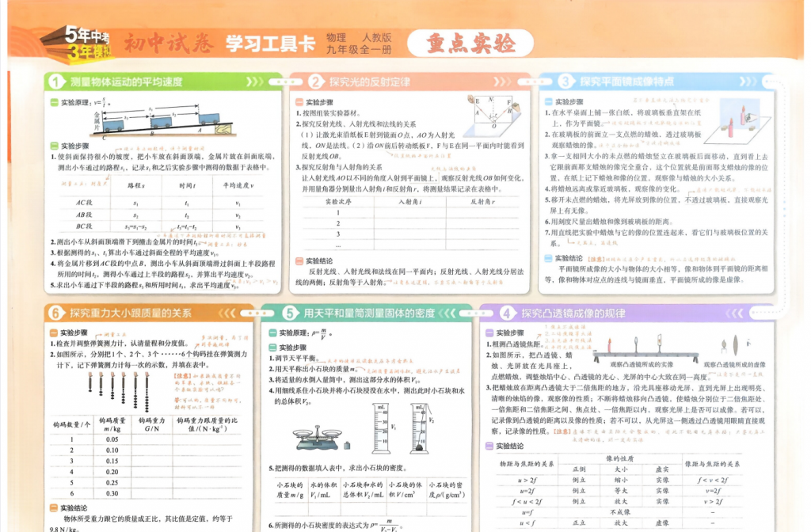Open the 用天平和量筒测量固体的密度 section title

tap(369, 313)
